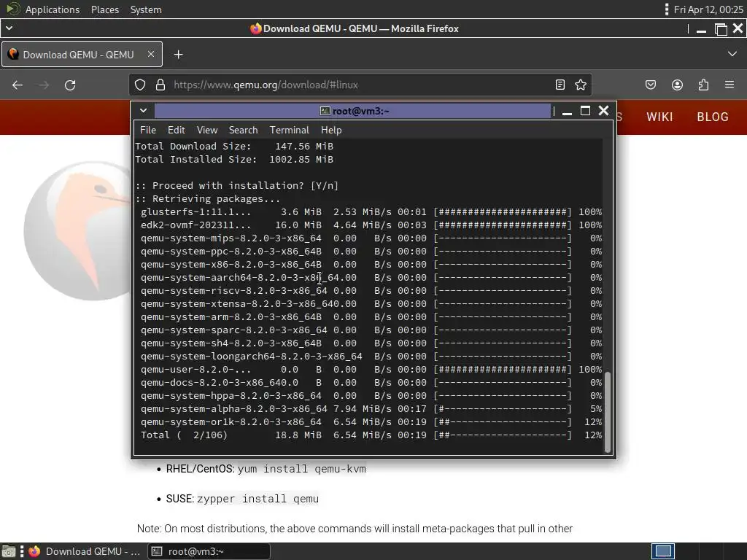The height and width of the screenshot is (560, 747).
Task: Open terminal Help menu
Action: tap(331, 130)
